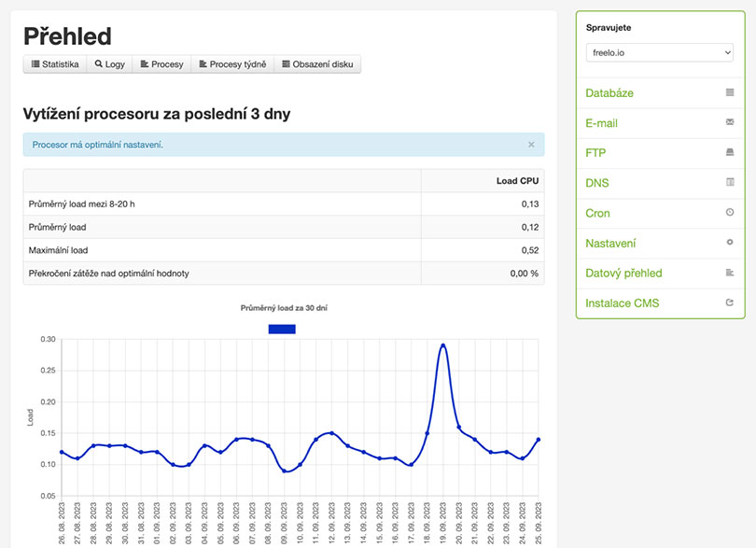Select the Load CPU column header
756x548 pixels.
(517, 181)
